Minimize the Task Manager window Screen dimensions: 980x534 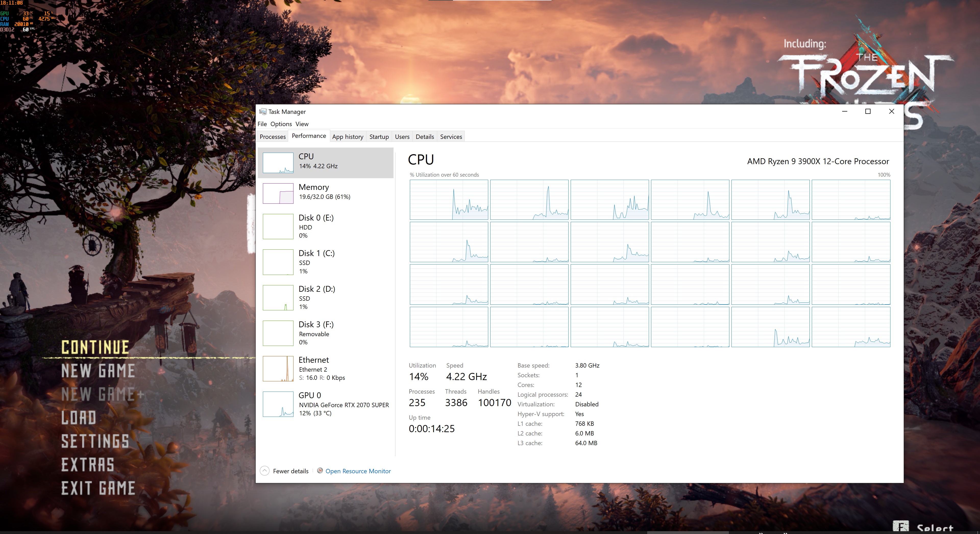click(844, 111)
